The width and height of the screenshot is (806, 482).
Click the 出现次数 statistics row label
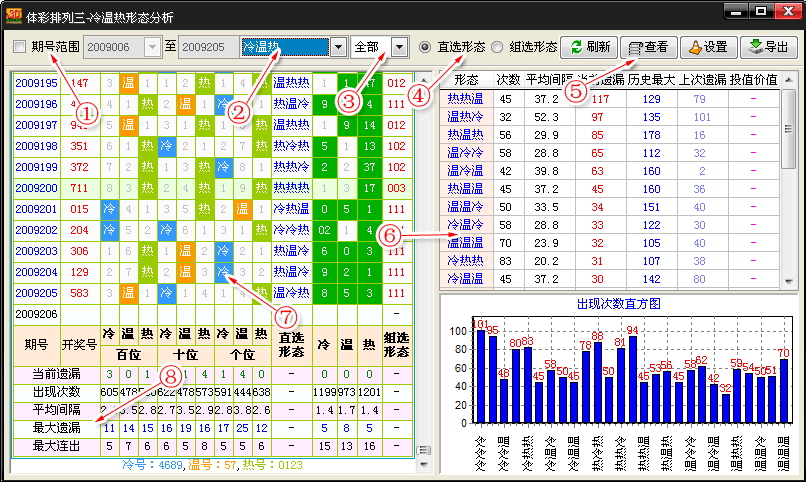(x=57, y=392)
